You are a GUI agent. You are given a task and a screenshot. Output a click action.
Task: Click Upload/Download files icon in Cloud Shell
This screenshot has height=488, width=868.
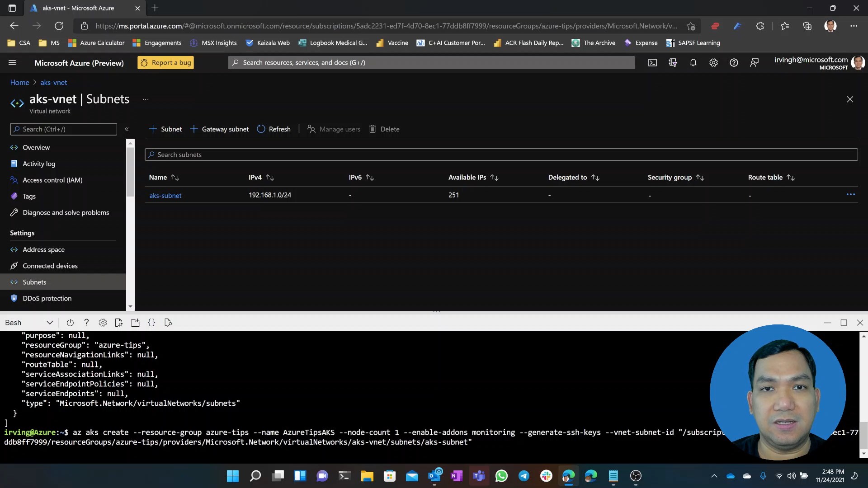pyautogui.click(x=119, y=323)
